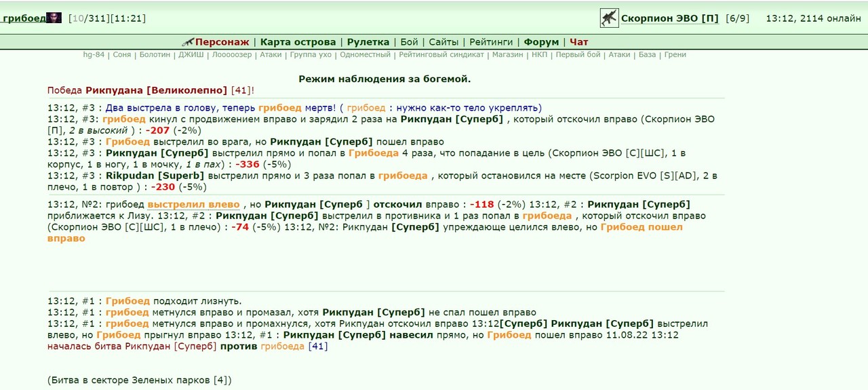Click the Scorpion EVO weapon icon

tap(609, 18)
